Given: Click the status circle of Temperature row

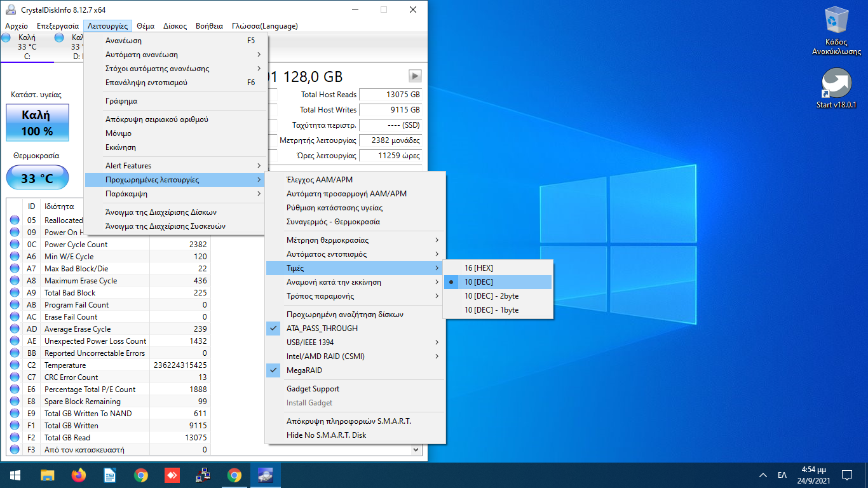Looking at the screenshot, I should [15, 365].
